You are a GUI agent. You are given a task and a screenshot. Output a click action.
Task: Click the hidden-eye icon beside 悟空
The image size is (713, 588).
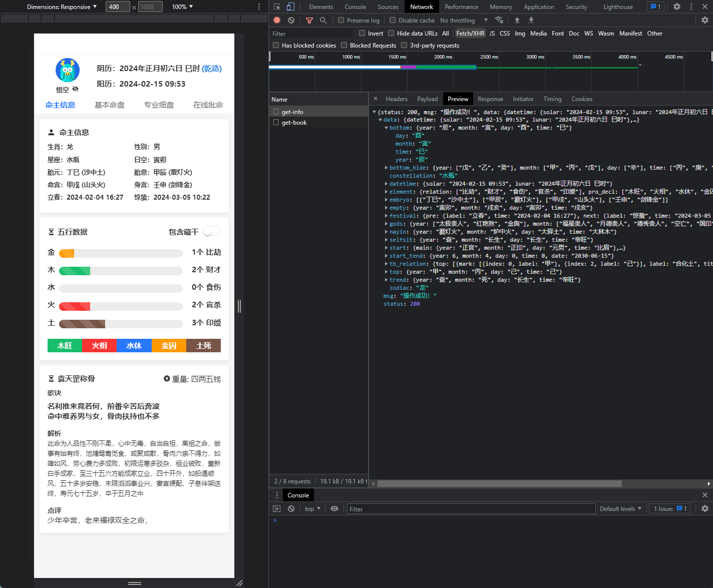click(x=76, y=89)
